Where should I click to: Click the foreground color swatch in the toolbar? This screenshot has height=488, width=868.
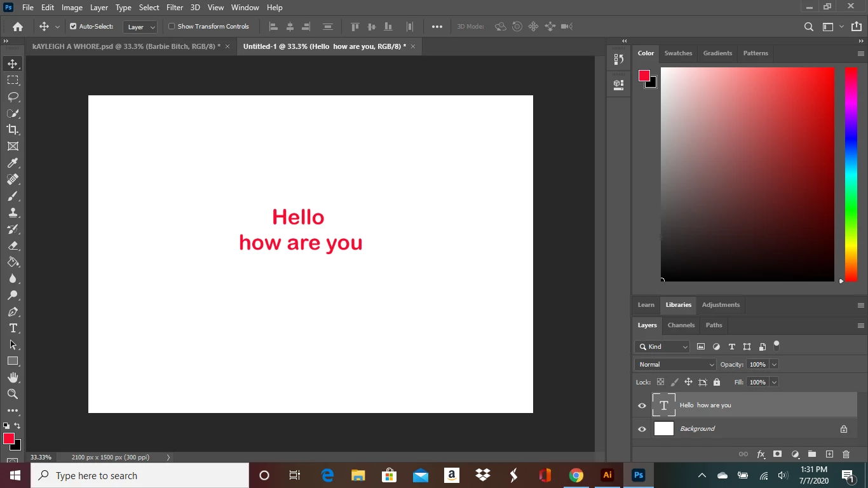click(x=8, y=438)
